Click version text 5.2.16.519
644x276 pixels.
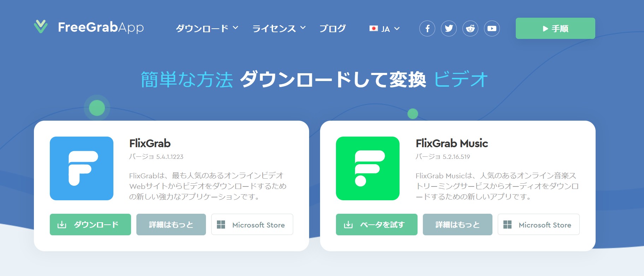[x=456, y=157]
